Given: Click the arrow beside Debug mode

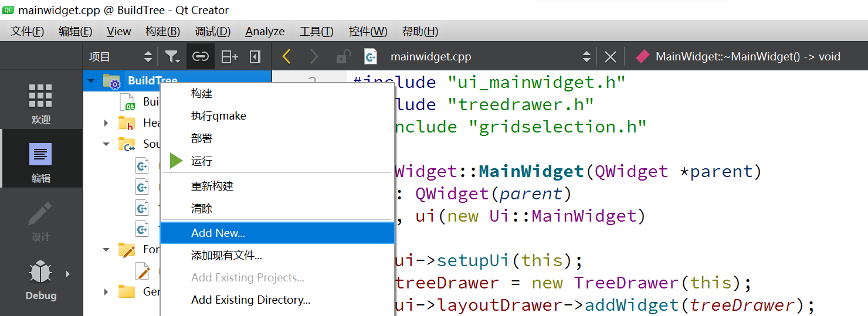Looking at the screenshot, I should [67, 274].
